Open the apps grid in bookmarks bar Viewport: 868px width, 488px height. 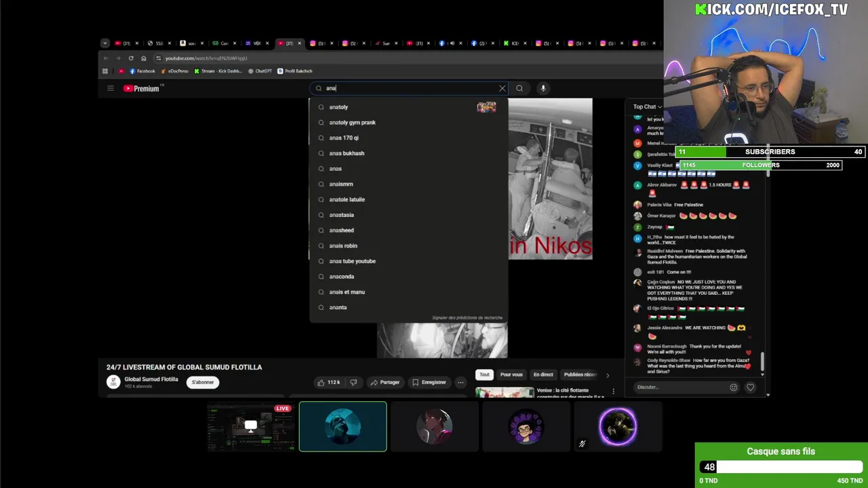[x=105, y=71]
